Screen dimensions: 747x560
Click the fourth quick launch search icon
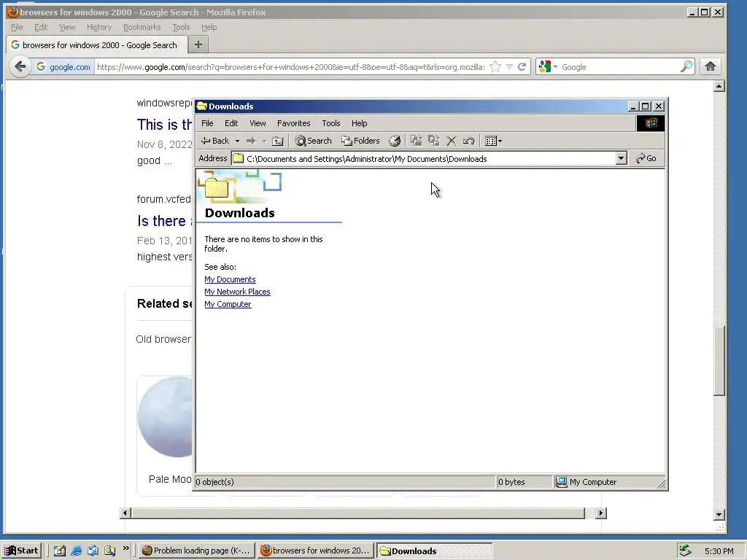[x=110, y=551]
